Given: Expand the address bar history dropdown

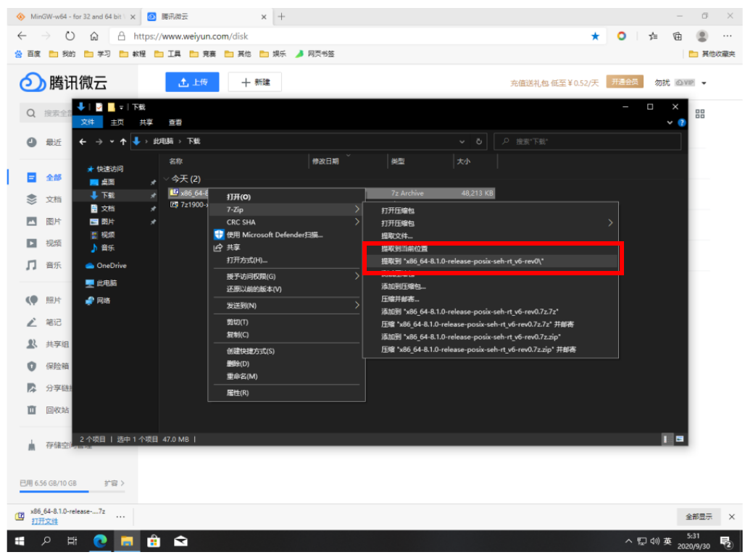Looking at the screenshot, I should tap(462, 142).
